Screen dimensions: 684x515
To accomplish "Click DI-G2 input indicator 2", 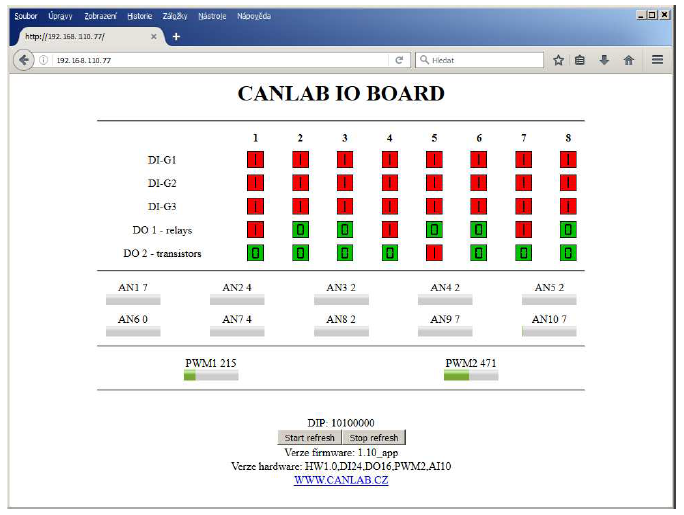I will pyautogui.click(x=301, y=183).
